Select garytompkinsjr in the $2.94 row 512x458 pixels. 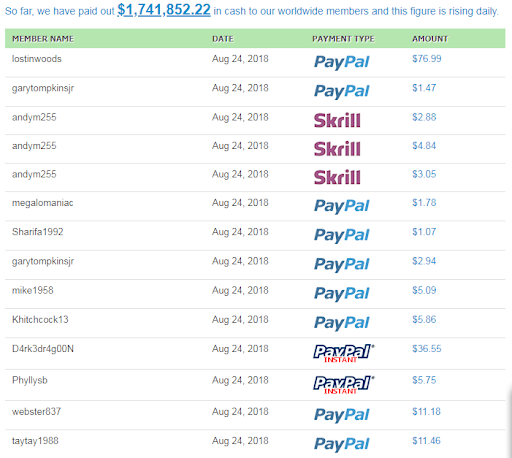tap(43, 262)
